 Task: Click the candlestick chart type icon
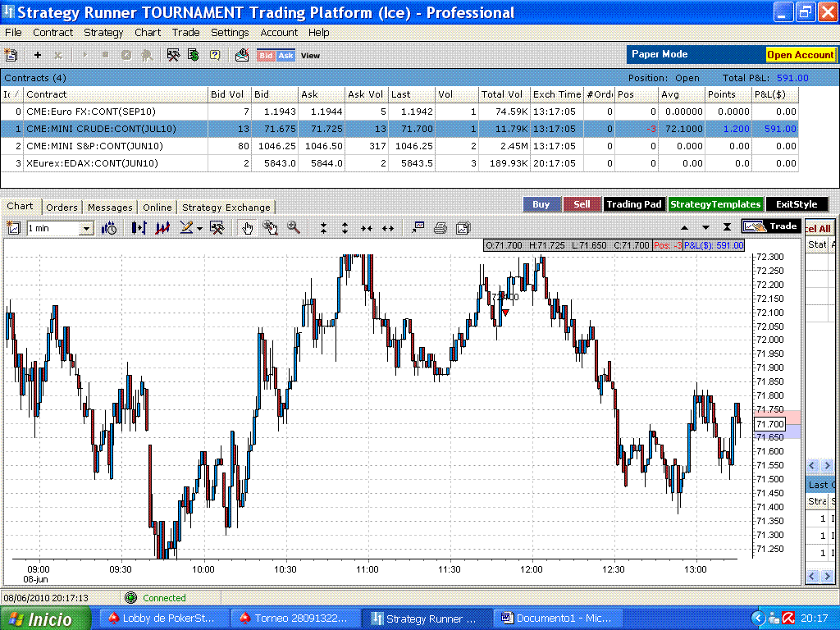[x=139, y=228]
